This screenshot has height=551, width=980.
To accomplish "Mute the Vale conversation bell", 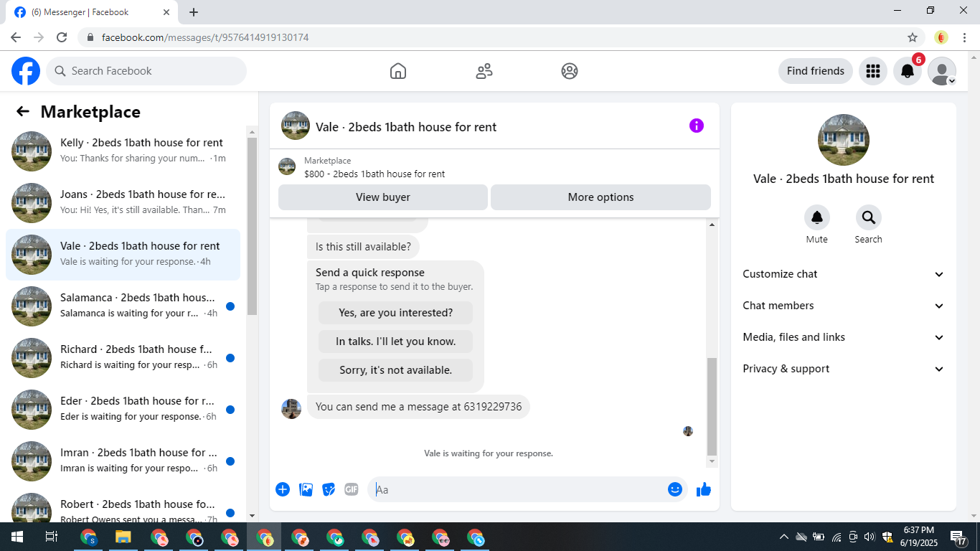I will (x=817, y=217).
